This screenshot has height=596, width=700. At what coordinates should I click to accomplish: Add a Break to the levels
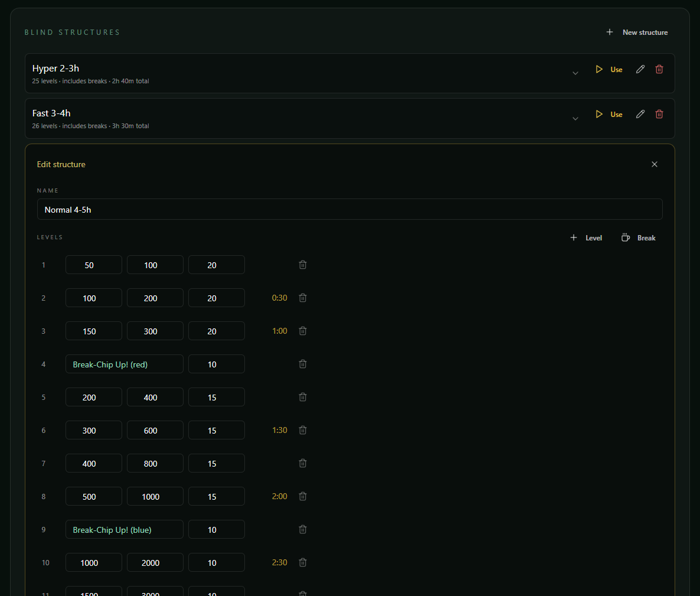point(639,237)
